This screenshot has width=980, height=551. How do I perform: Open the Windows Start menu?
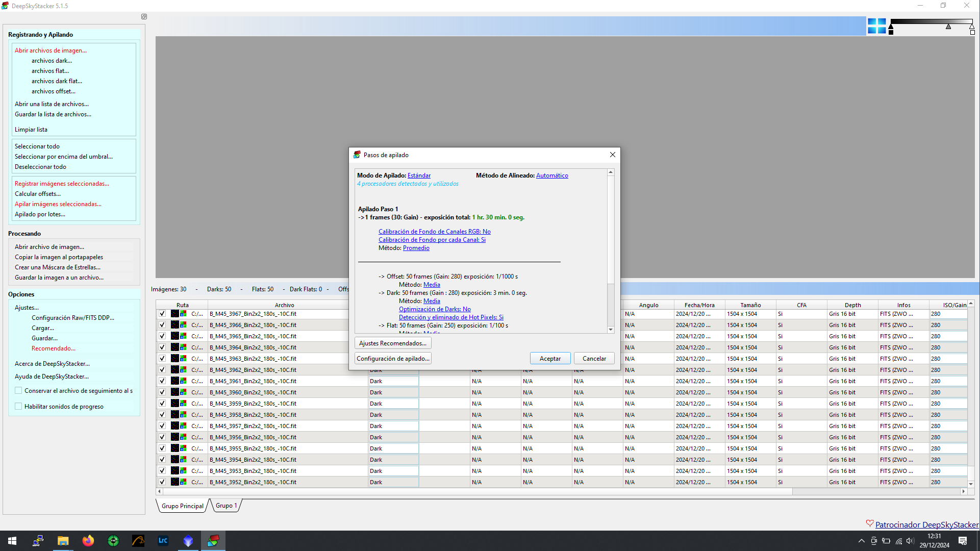pos(12,541)
